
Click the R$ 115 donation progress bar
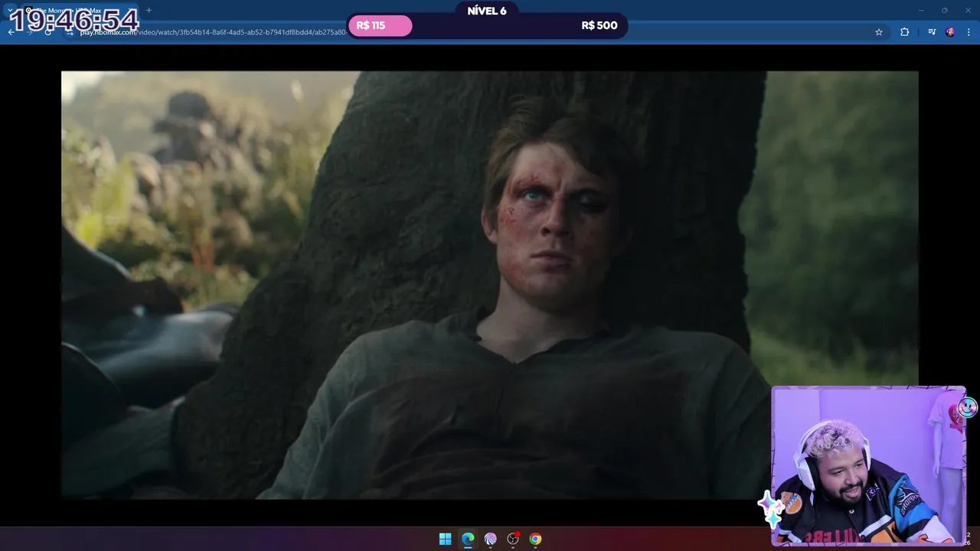(381, 26)
